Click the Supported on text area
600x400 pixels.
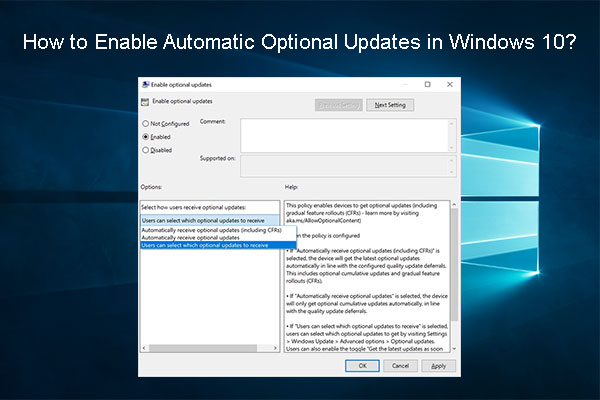tap(344, 166)
